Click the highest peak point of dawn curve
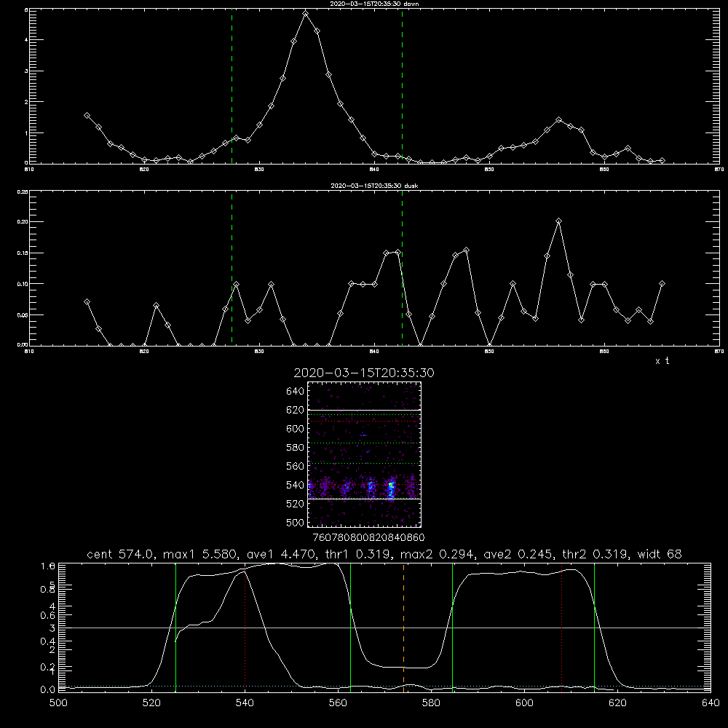Viewport: 728px width, 728px height. (305, 14)
